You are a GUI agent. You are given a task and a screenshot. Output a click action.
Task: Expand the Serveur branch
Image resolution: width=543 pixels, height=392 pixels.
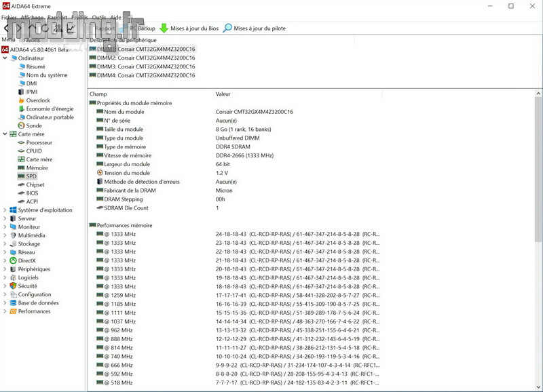(5, 218)
